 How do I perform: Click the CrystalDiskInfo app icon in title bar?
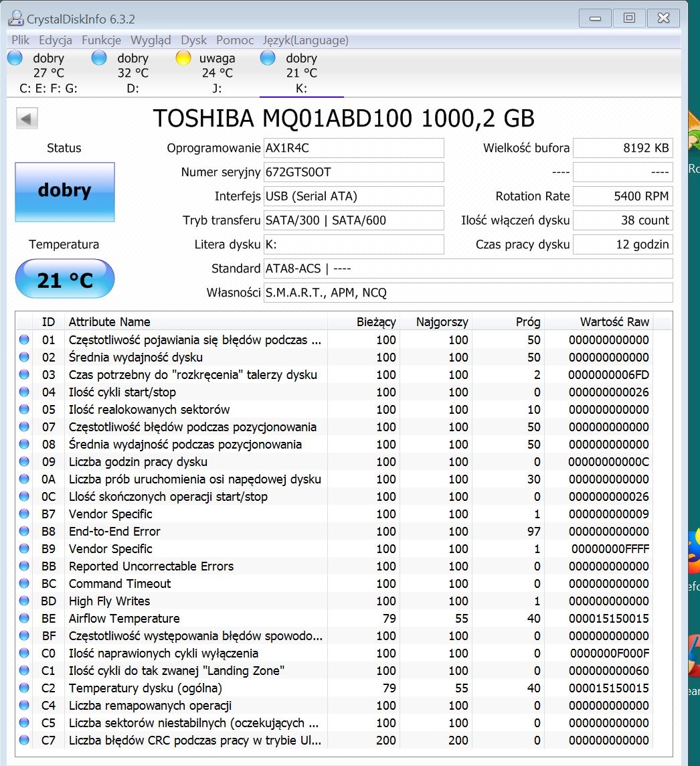click(15, 19)
